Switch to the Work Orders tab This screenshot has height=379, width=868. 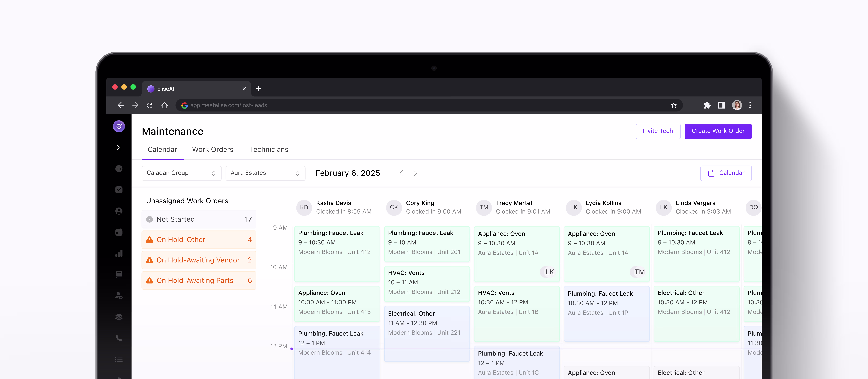tap(213, 150)
